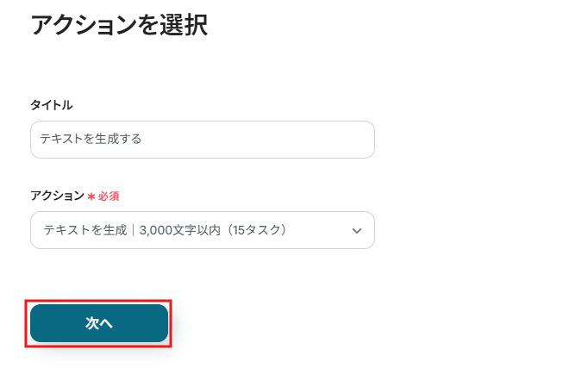The height and width of the screenshot is (368, 588).
Task: Click the teal 次へ submit button
Action: [x=99, y=323]
